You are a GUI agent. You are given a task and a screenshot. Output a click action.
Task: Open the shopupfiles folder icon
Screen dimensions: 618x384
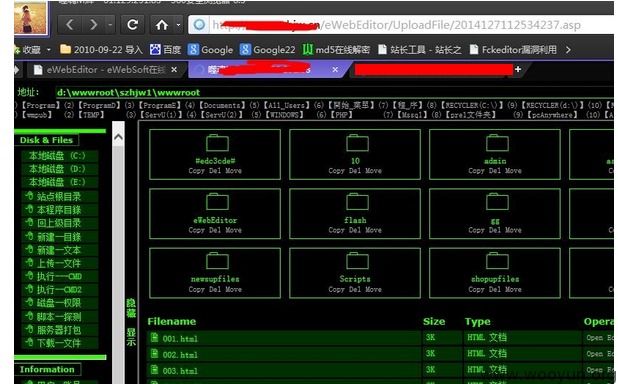tap(497, 261)
